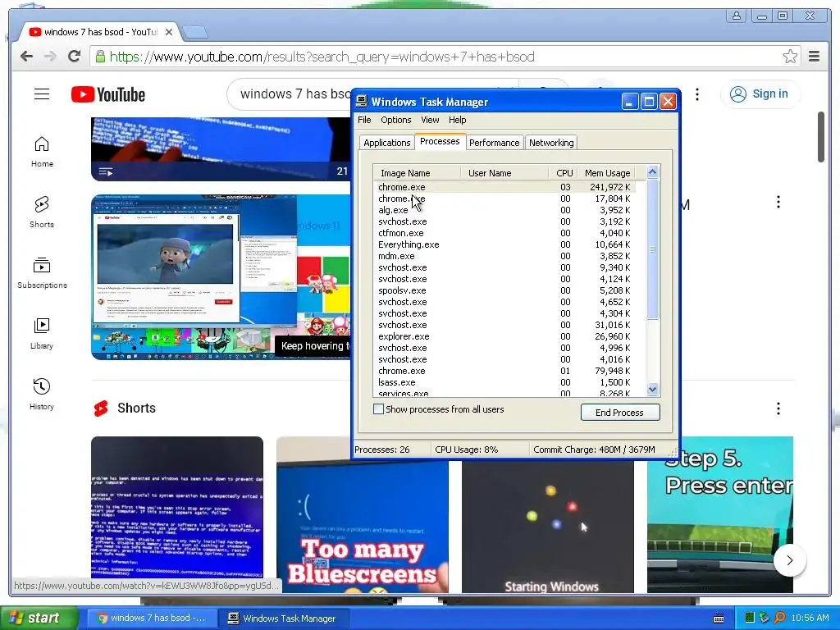Open the File menu in Task Manager
Screen dimensions: 840x630
click(x=364, y=120)
